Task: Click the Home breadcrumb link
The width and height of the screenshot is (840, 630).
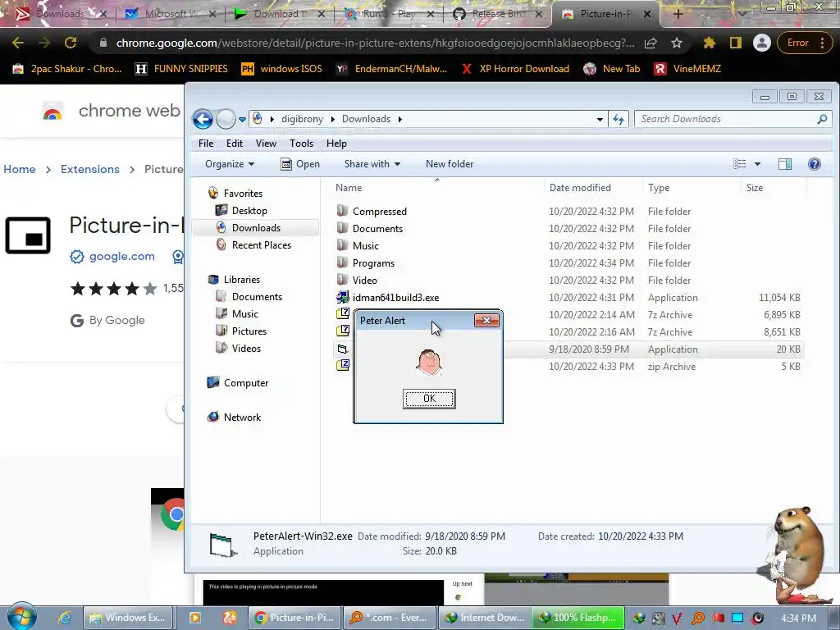Action: 20,169
